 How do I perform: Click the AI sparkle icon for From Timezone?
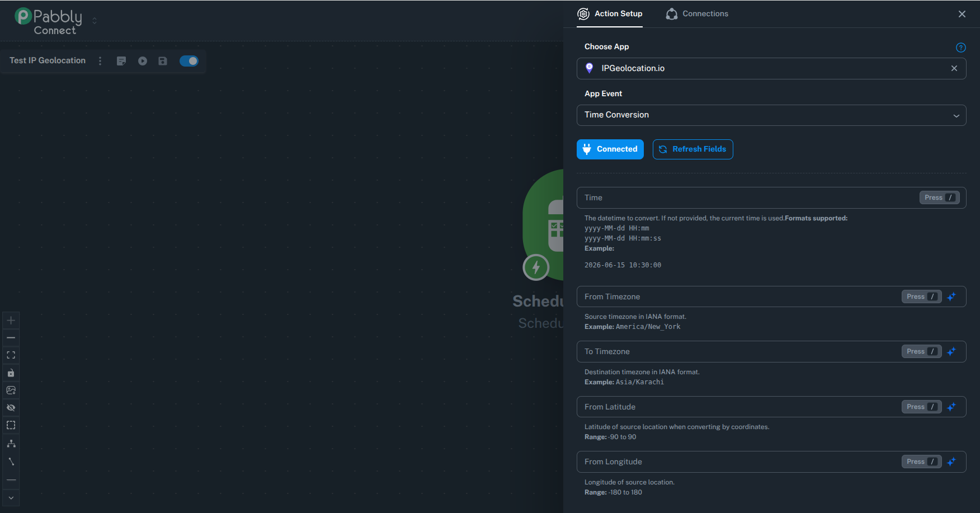pyautogui.click(x=951, y=296)
